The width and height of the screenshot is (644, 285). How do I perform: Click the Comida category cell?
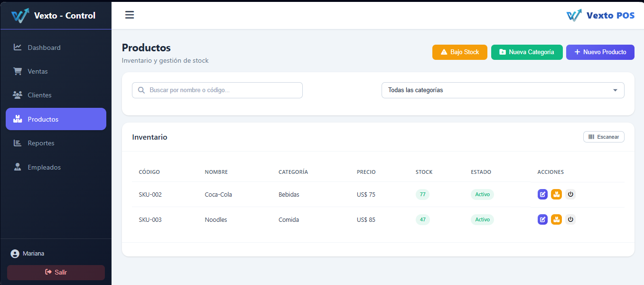click(x=289, y=219)
